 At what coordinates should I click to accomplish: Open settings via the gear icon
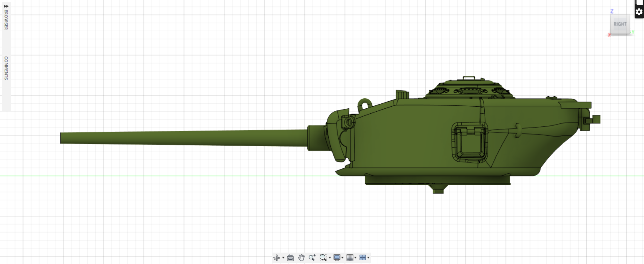tap(639, 12)
